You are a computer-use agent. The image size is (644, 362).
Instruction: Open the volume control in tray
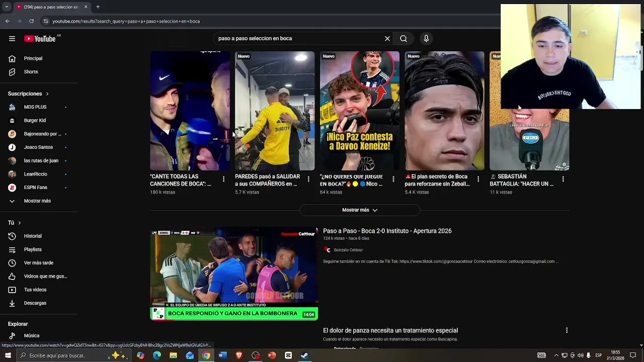tap(580, 355)
